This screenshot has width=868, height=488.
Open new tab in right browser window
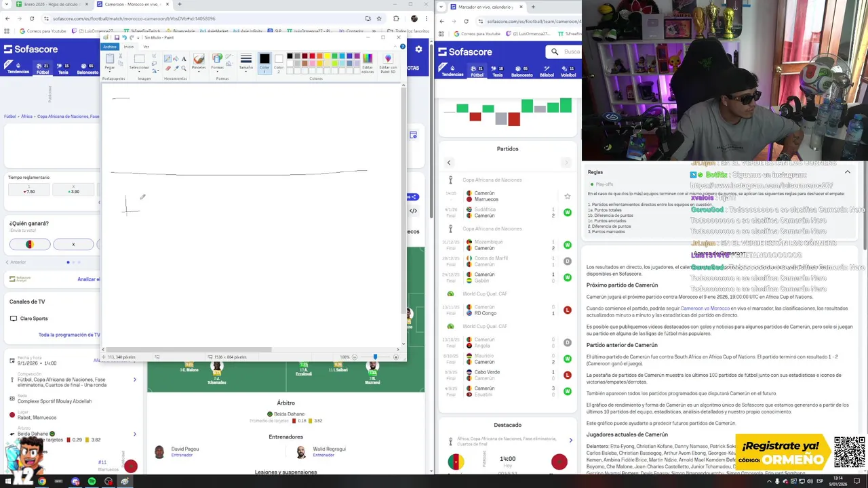[532, 7]
